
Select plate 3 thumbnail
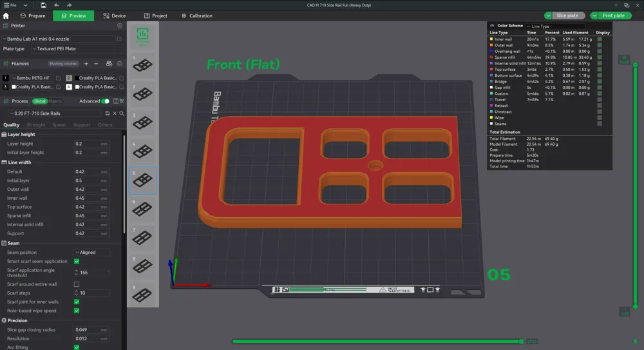(142, 122)
